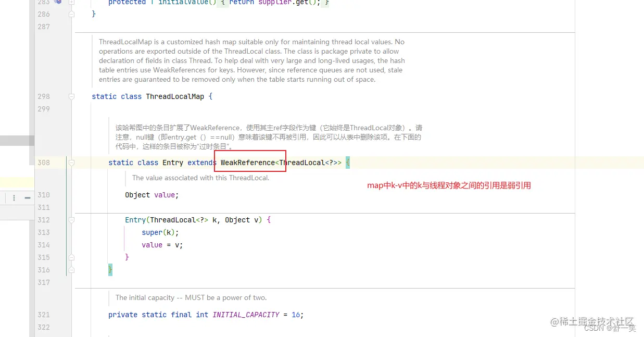Screen dimensions: 644x337
Task: Click 'The value associated with this ThreadLocal.' comment
Action: click(x=201, y=178)
